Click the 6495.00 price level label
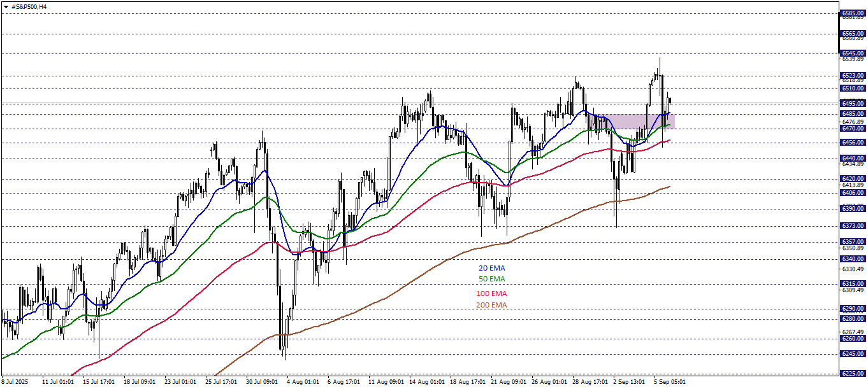The height and width of the screenshot is (389, 868). tap(852, 103)
